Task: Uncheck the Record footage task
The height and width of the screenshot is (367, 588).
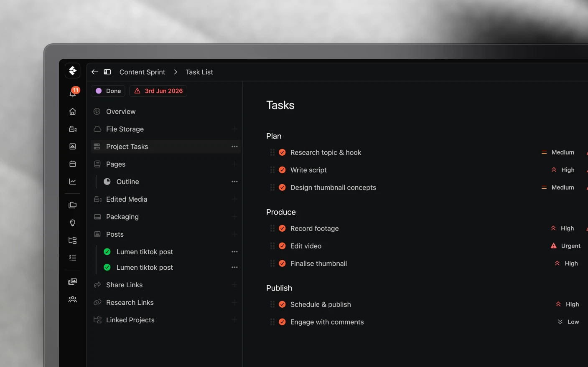Action: pyautogui.click(x=283, y=228)
